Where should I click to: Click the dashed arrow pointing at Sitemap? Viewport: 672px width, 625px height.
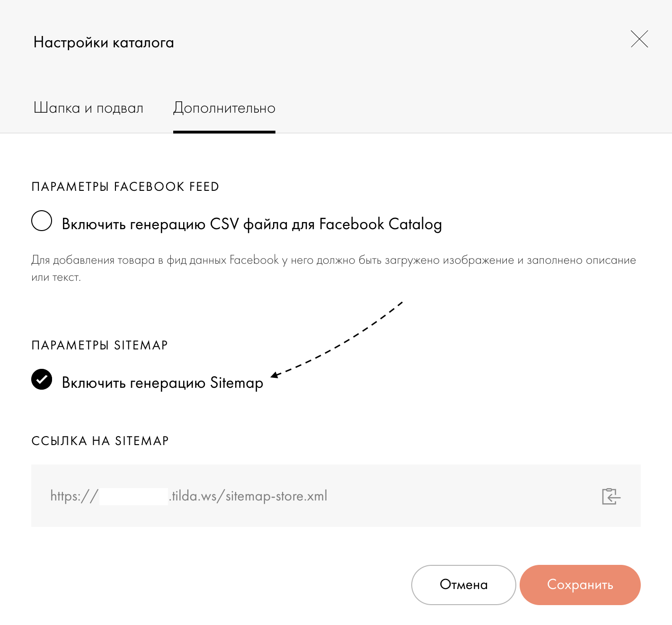(x=336, y=339)
